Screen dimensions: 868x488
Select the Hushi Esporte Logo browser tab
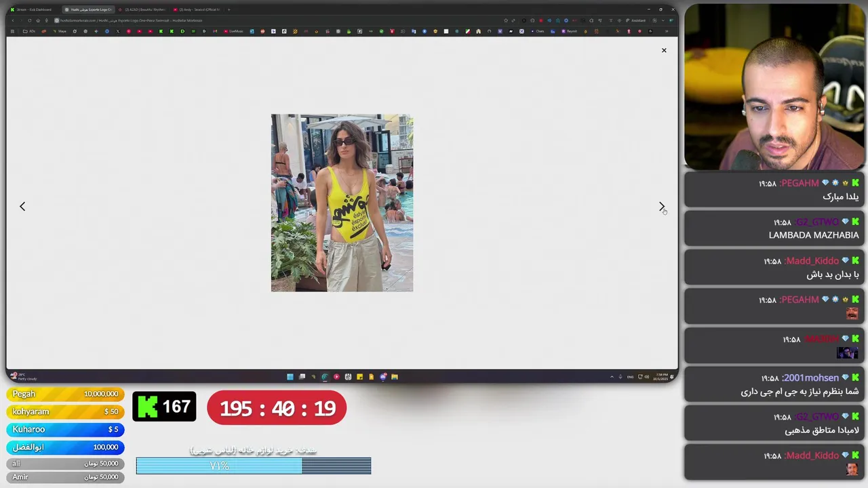point(88,9)
